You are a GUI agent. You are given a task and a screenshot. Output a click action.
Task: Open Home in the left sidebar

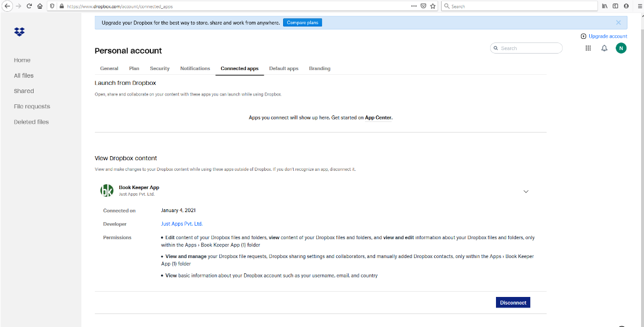pyautogui.click(x=22, y=60)
